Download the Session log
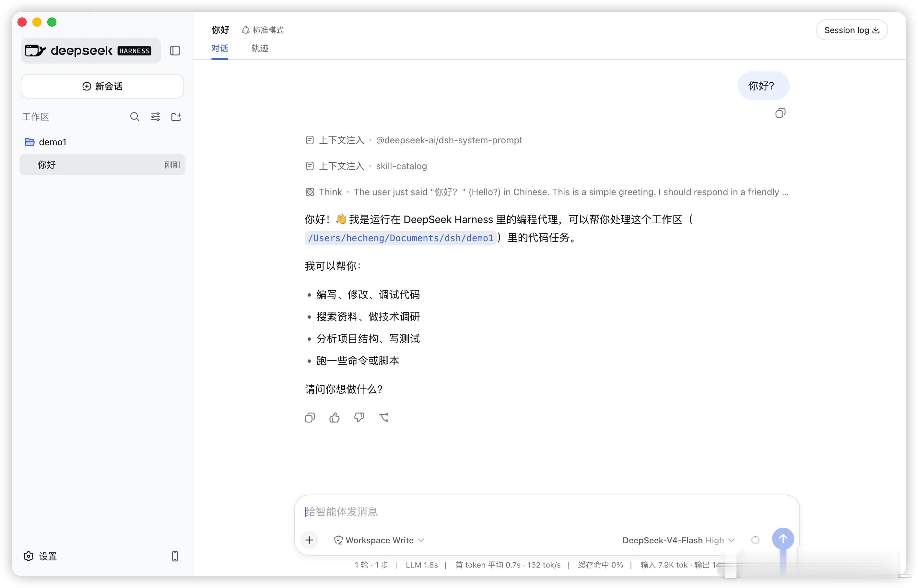This screenshot has height=588, width=918. click(852, 30)
